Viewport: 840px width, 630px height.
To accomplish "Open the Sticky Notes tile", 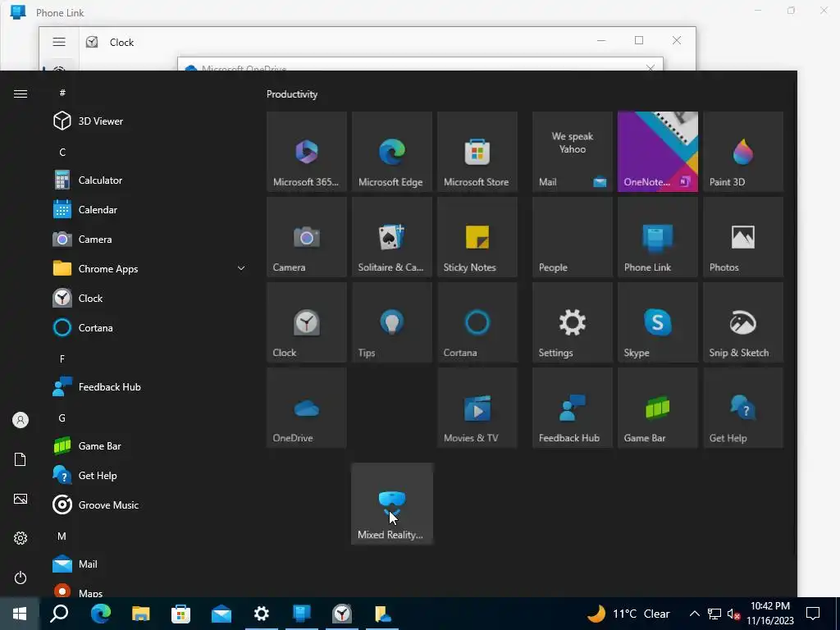I will (x=477, y=237).
